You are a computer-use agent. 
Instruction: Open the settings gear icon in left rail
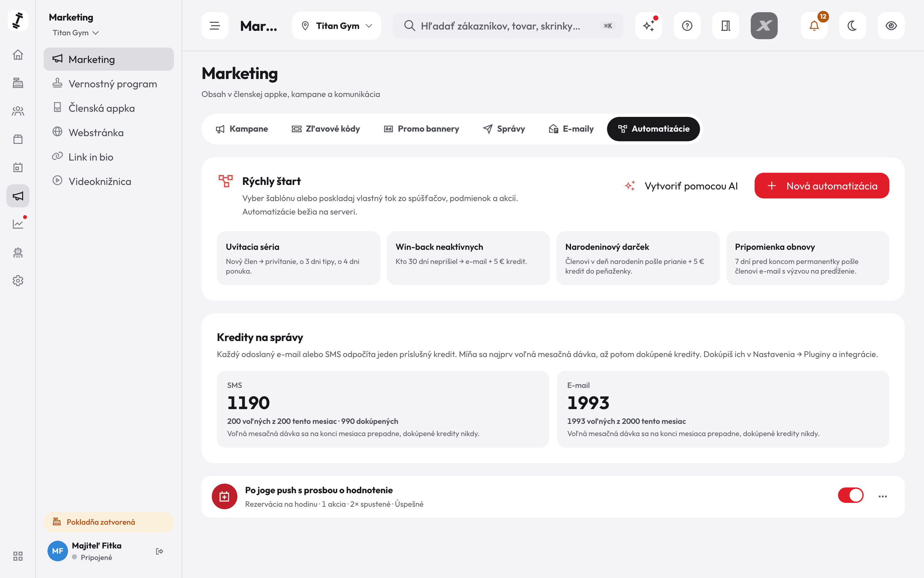point(18,281)
